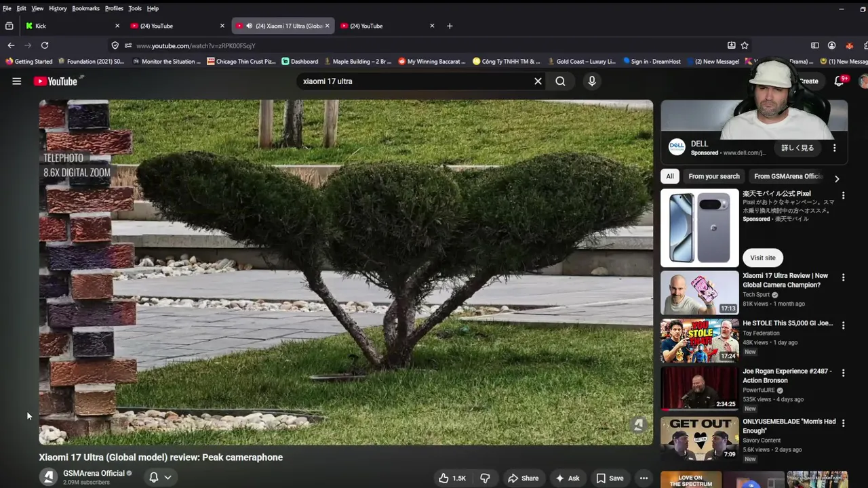Ask about this video
The height and width of the screenshot is (488, 868).
[x=567, y=478]
